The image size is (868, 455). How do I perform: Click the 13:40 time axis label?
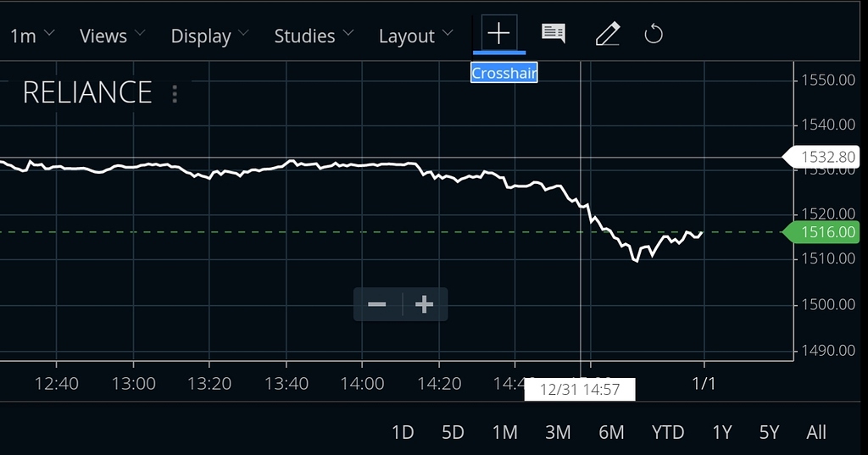coord(287,384)
